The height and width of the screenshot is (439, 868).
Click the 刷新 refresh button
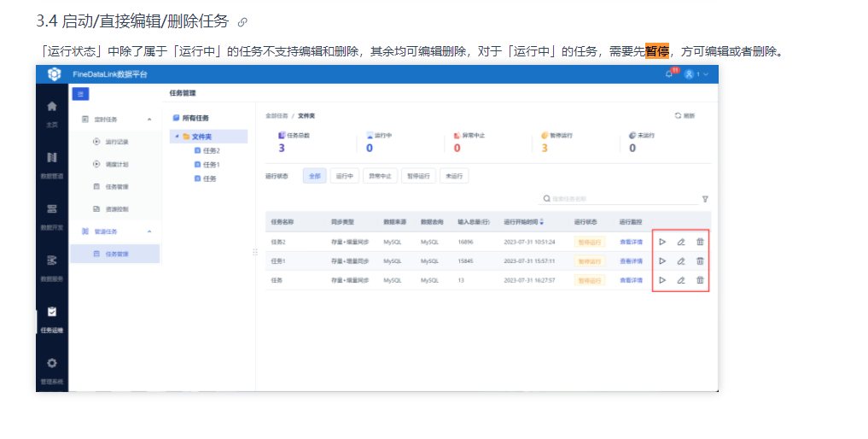[684, 116]
